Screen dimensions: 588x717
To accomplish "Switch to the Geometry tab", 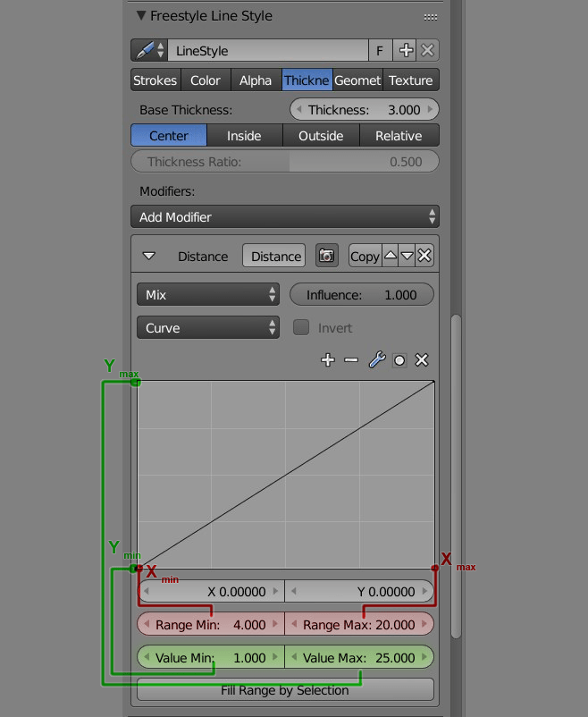I will [x=357, y=80].
